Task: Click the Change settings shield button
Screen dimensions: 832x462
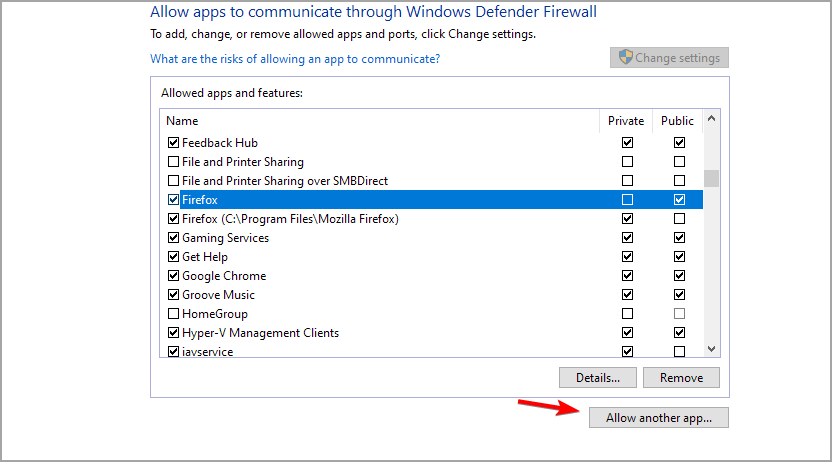Action: [669, 58]
